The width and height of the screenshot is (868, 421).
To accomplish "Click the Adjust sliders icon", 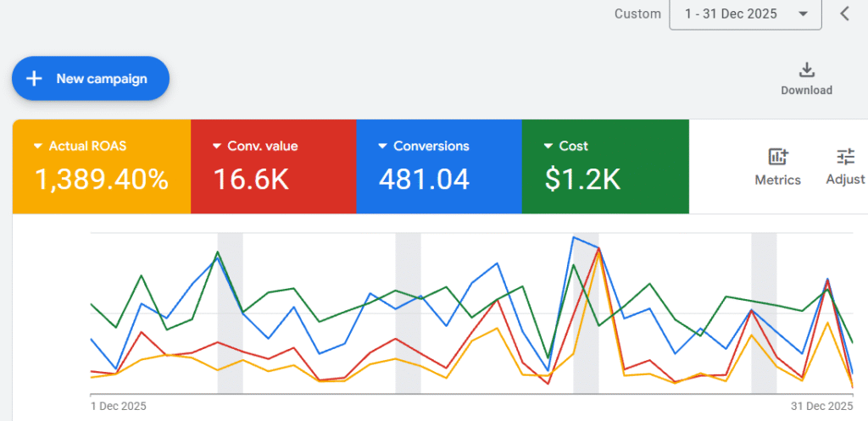I will [845, 157].
